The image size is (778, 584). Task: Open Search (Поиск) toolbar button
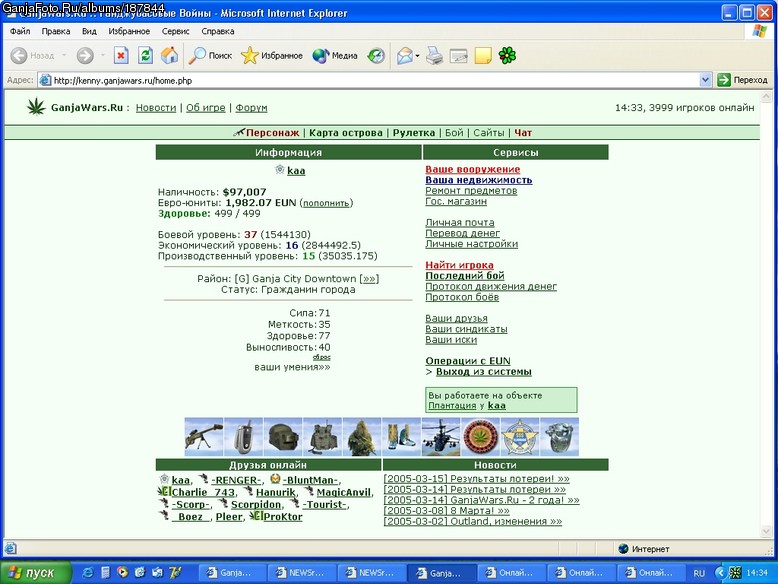click(x=210, y=56)
